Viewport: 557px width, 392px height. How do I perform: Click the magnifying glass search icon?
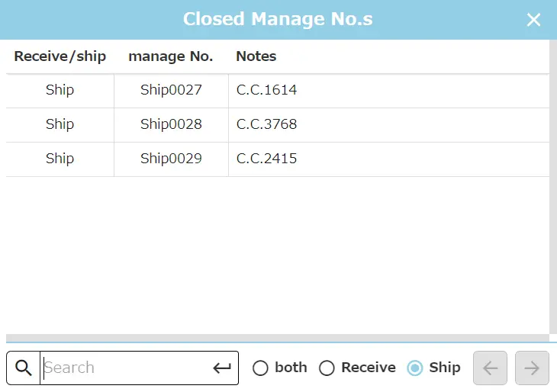pos(24,368)
